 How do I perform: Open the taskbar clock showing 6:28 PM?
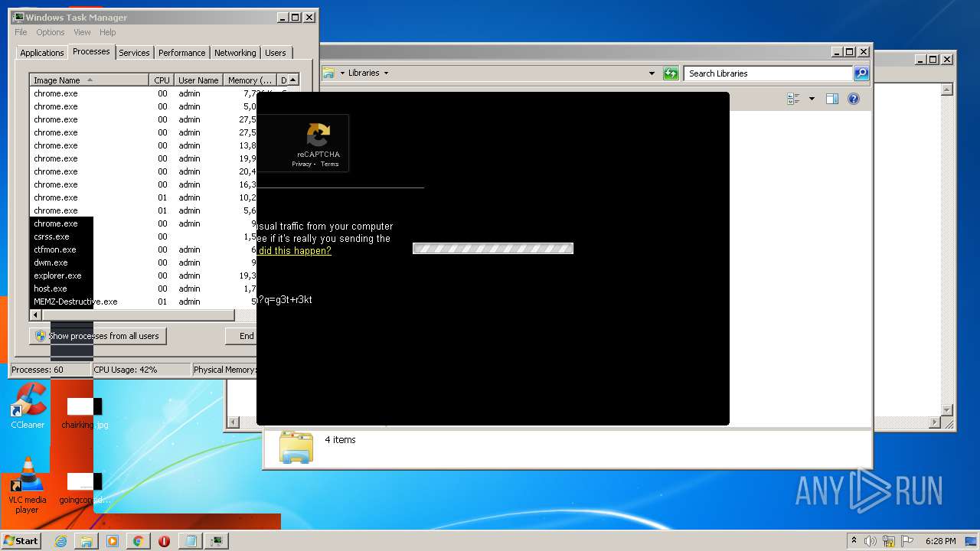pos(940,541)
